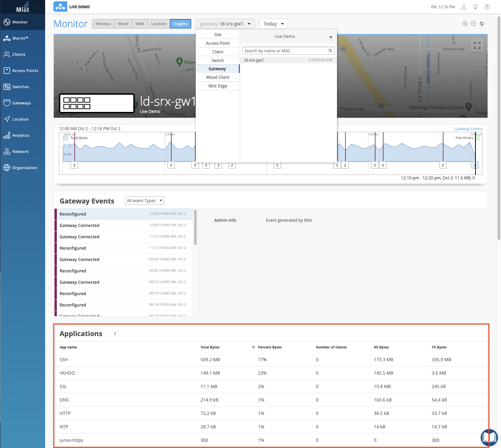Refresh the monitor page data
The image size is (501, 448).
pyautogui.click(x=482, y=24)
